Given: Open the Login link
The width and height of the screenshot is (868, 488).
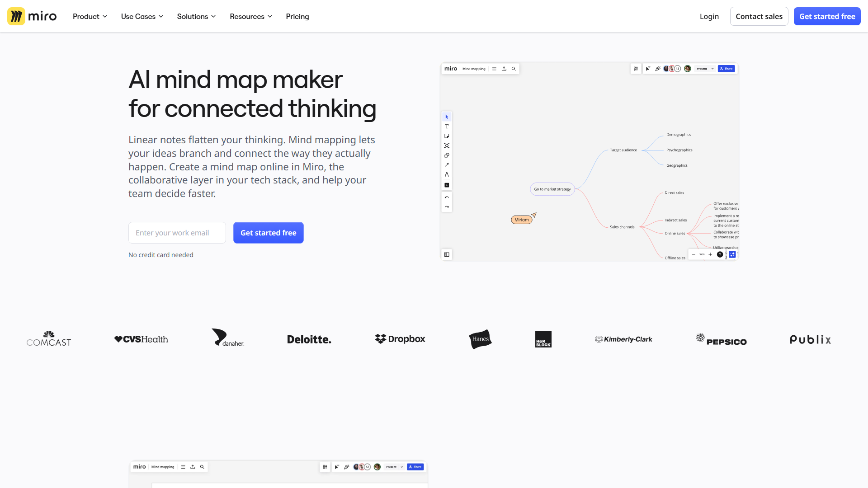Looking at the screenshot, I should [x=709, y=16].
